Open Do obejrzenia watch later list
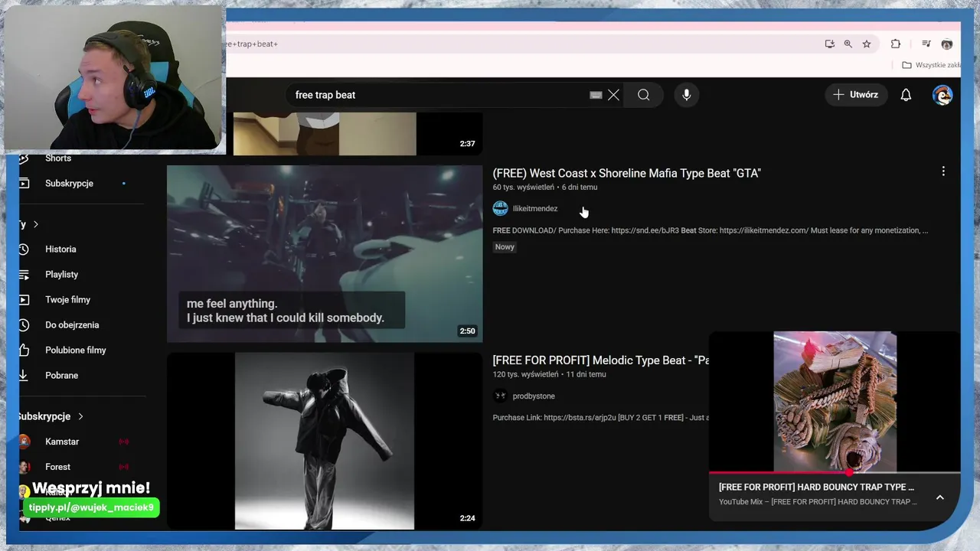Screen dimensions: 980x551 click(x=72, y=325)
